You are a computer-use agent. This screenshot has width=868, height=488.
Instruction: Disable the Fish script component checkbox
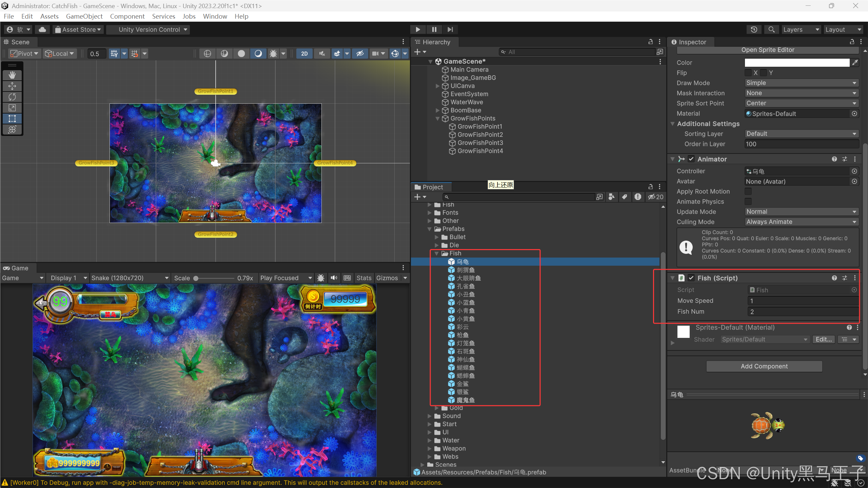click(691, 278)
